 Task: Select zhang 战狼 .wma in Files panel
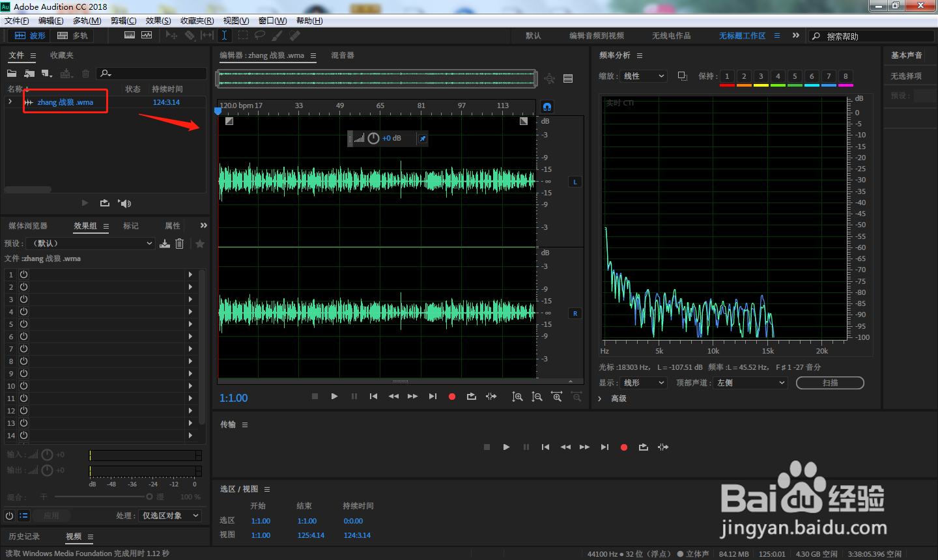[65, 102]
